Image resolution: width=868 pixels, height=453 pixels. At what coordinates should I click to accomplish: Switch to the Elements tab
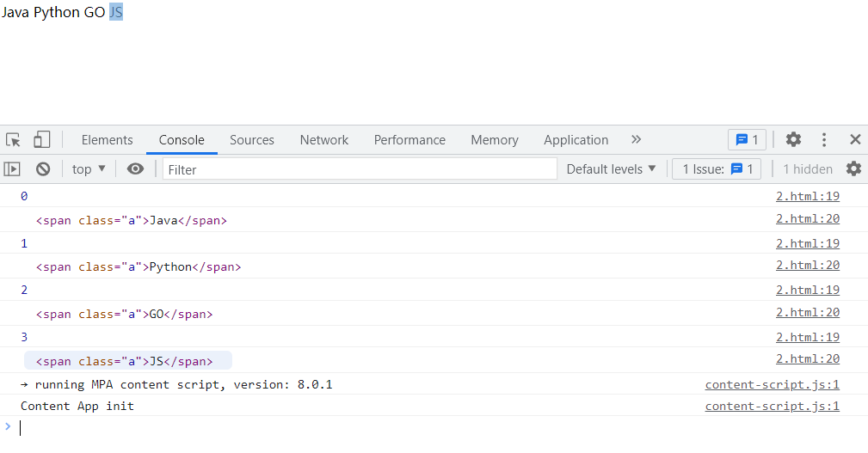107,140
